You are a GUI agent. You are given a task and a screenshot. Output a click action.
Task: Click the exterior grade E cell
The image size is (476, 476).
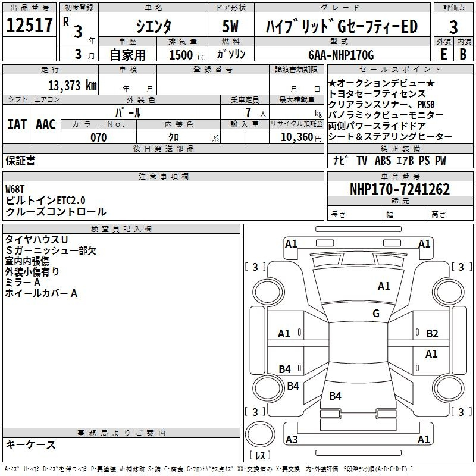click(x=443, y=54)
